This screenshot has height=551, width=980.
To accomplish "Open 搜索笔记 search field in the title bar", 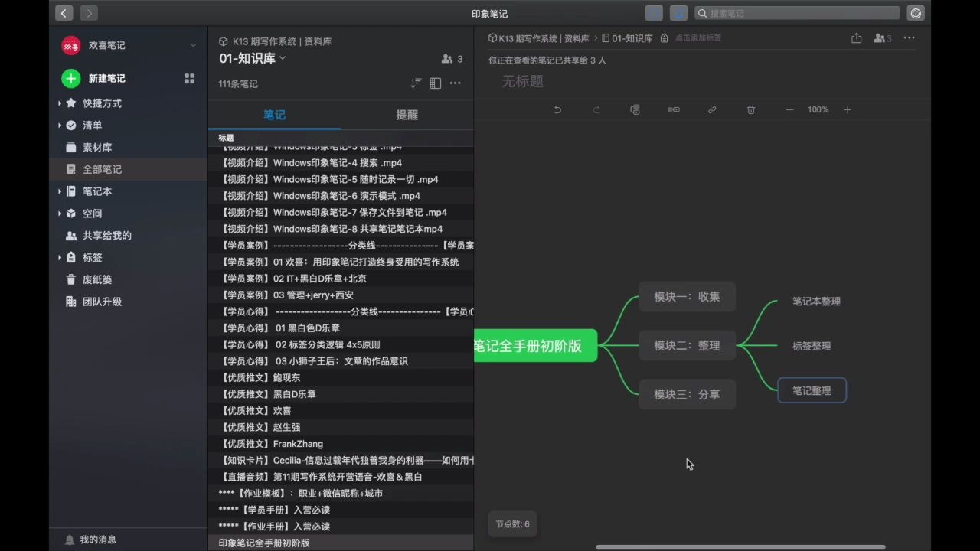I will tap(796, 13).
